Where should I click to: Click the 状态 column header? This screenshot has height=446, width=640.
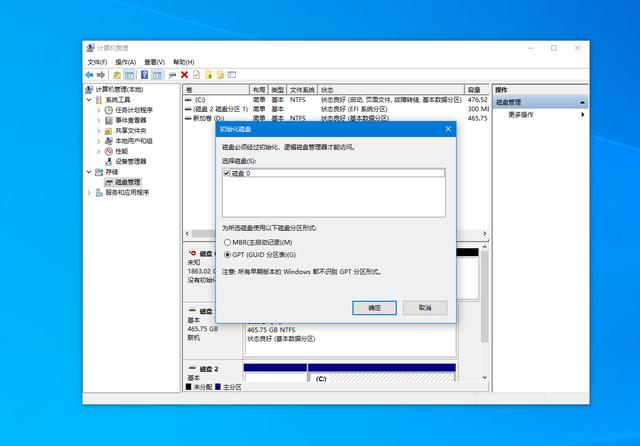coord(391,90)
